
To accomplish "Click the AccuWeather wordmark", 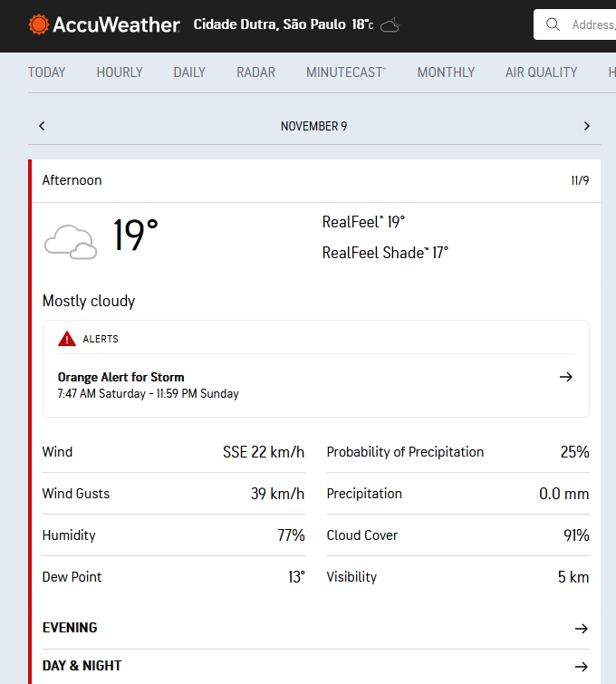I will (116, 24).
